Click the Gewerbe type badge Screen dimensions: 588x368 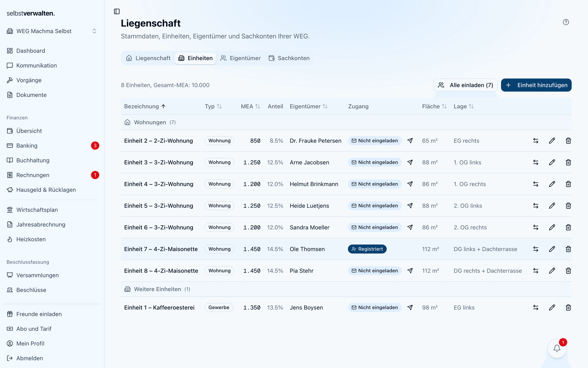click(x=219, y=307)
